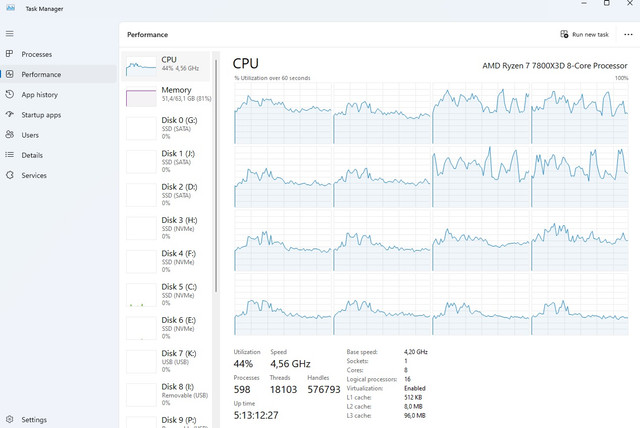Select Disk 1 (J:) in resource list
640x428 pixels.
pyautogui.click(x=167, y=162)
